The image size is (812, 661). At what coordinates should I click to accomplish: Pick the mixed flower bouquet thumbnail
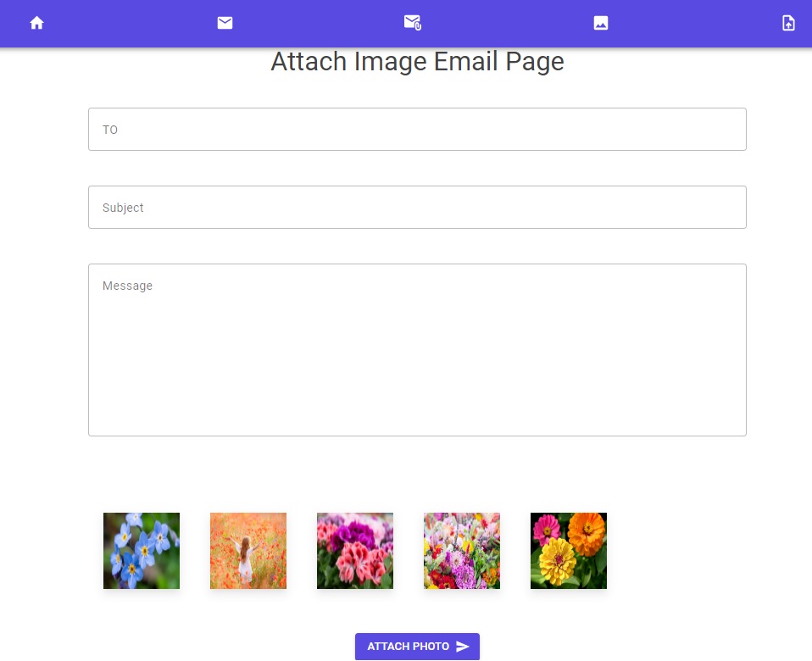[x=461, y=550]
